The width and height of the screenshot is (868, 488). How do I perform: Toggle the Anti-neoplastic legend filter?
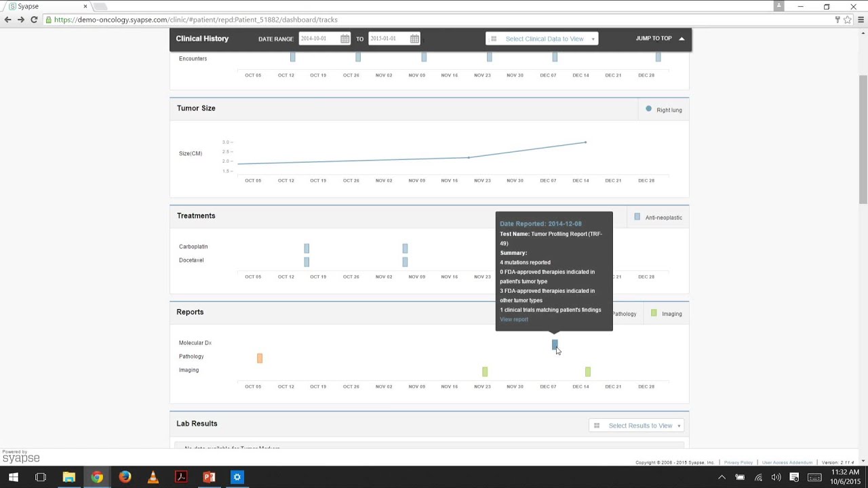[658, 218]
